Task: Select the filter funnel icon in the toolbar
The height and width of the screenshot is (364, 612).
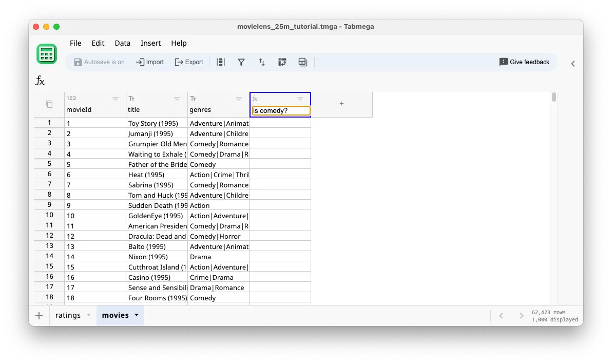Action: (x=241, y=62)
